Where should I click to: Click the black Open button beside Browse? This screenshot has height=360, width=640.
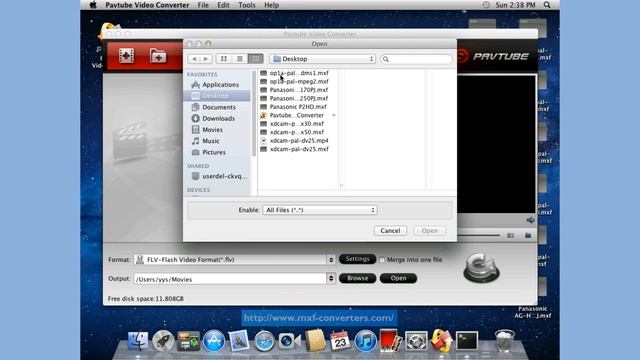[398, 278]
